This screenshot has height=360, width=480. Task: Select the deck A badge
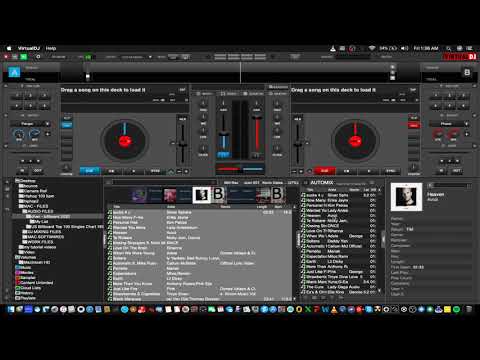[14, 72]
